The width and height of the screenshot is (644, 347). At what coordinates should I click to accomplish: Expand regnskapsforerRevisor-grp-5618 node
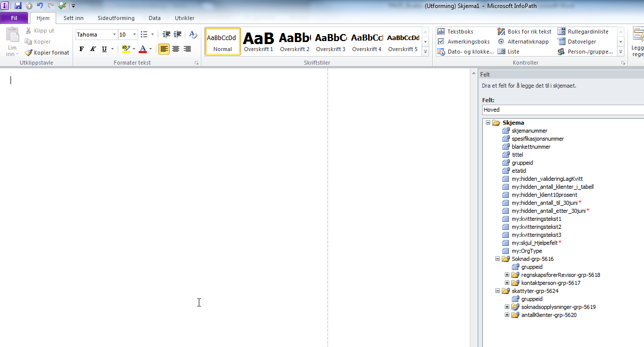tap(507, 275)
